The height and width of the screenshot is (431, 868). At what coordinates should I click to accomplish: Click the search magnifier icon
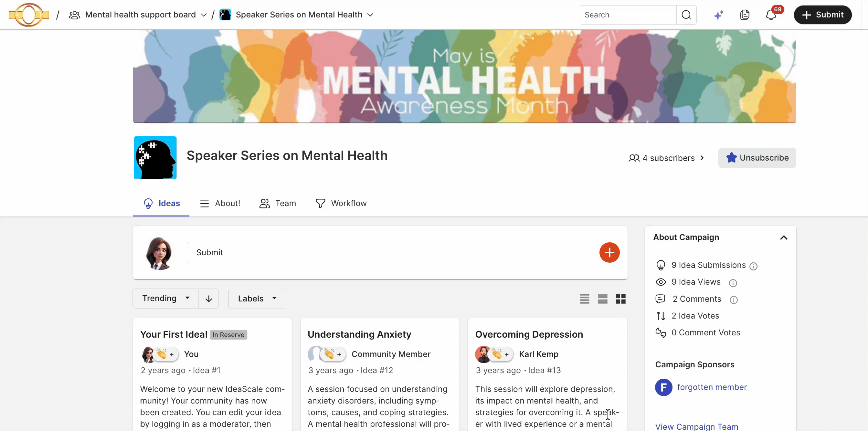click(x=686, y=15)
